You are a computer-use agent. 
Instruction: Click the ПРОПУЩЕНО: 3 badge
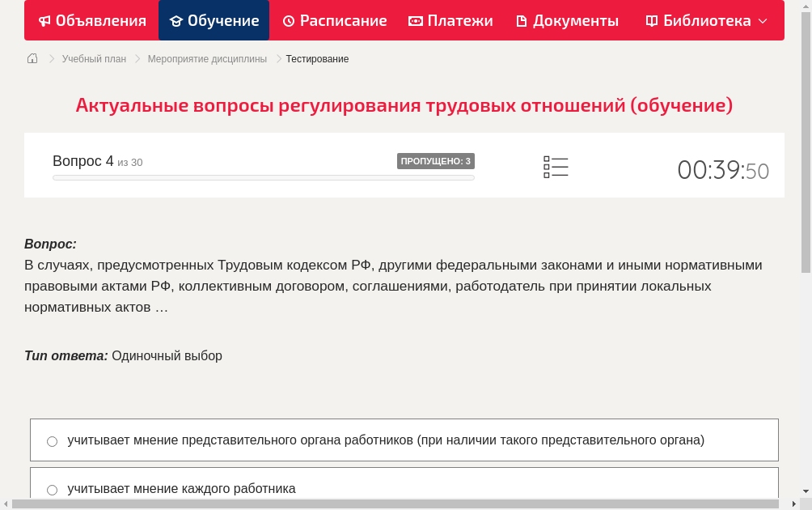[x=437, y=161]
